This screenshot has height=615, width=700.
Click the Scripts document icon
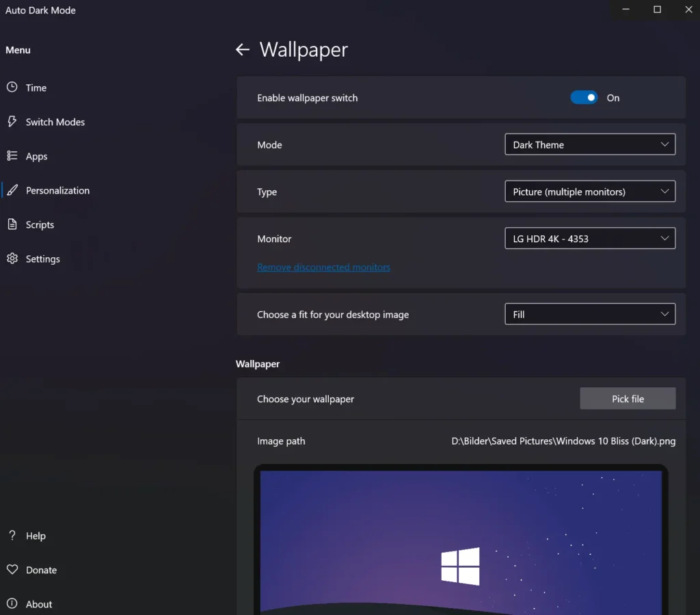[12, 224]
